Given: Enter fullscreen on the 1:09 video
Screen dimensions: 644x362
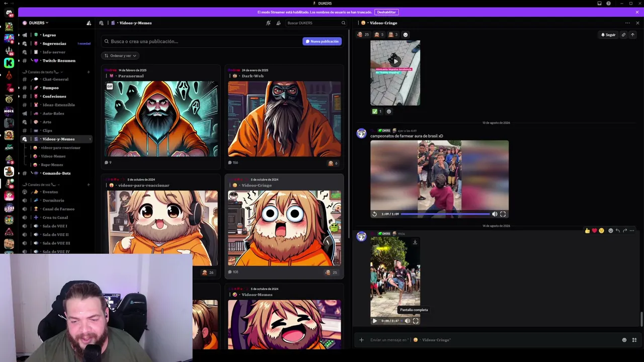Looking at the screenshot, I should point(503,214).
